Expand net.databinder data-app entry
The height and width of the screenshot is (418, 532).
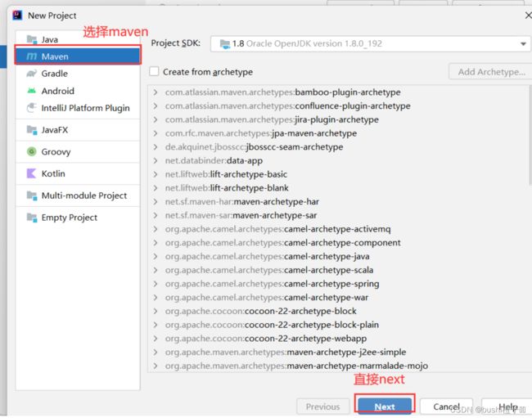[x=156, y=160]
